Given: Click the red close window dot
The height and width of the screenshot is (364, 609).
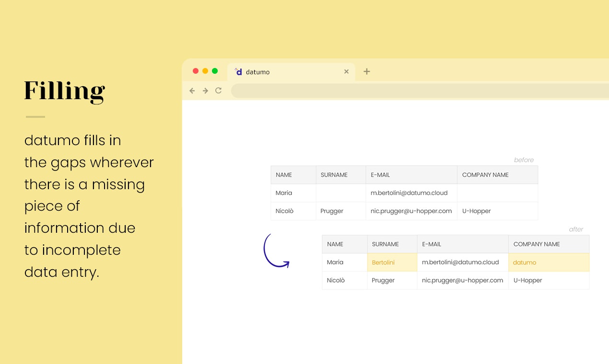Looking at the screenshot, I should 196,71.
